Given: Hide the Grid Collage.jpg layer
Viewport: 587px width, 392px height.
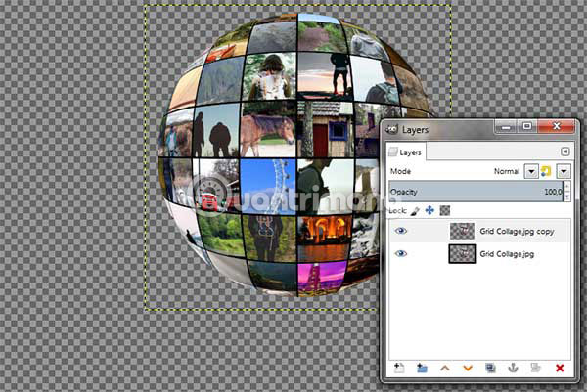Looking at the screenshot, I should coord(402,253).
